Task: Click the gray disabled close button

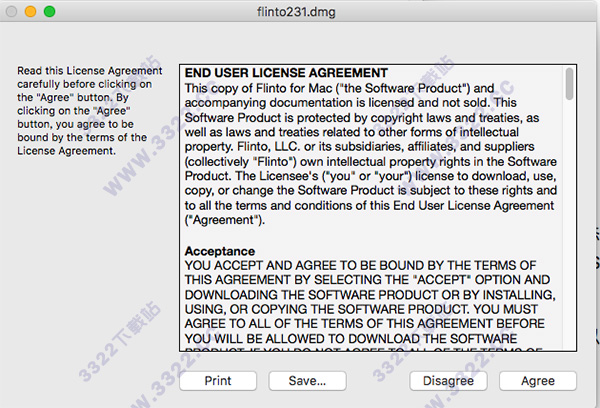Action: click(x=11, y=11)
